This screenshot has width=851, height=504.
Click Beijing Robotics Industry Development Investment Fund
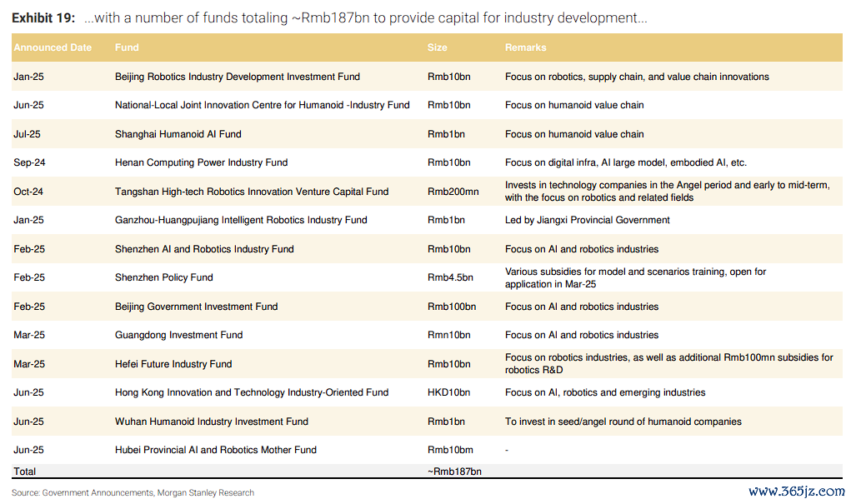(x=238, y=77)
